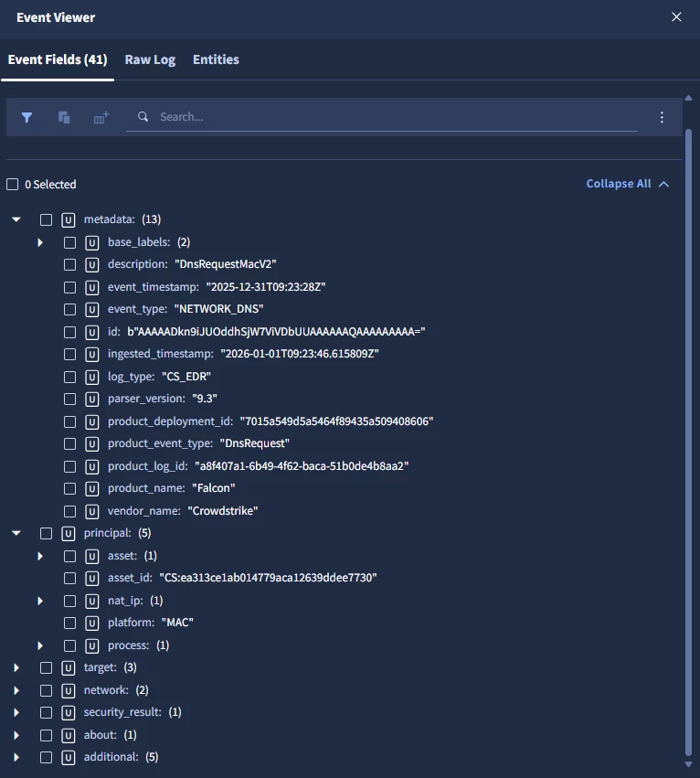This screenshot has width=700, height=778.
Task: Click the U badge next to network
Action: coord(69,690)
